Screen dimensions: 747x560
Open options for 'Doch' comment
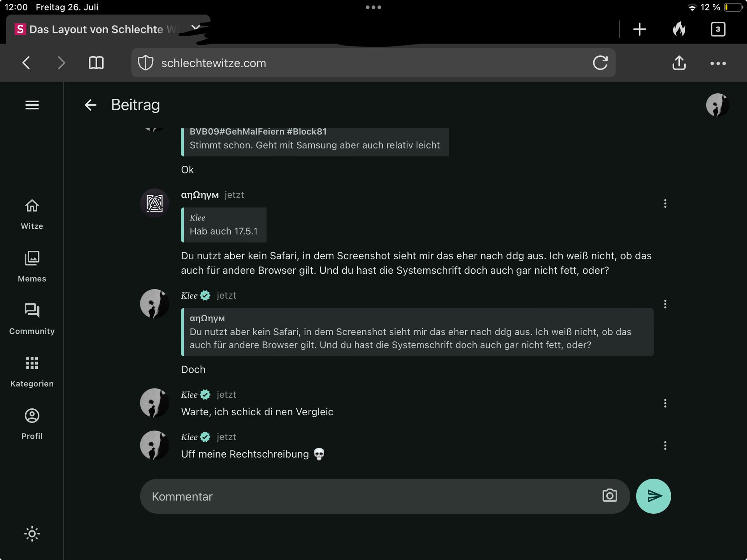coord(665,304)
